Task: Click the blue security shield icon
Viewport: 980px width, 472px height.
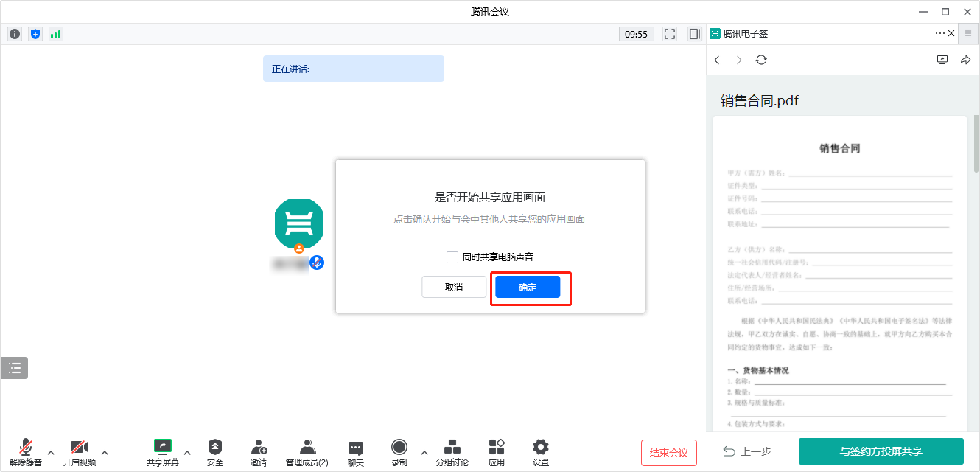Action: 35,34
